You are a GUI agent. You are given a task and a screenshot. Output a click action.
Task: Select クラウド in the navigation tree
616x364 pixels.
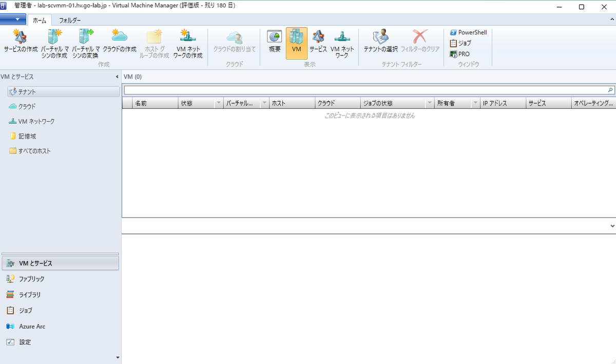(x=22, y=106)
